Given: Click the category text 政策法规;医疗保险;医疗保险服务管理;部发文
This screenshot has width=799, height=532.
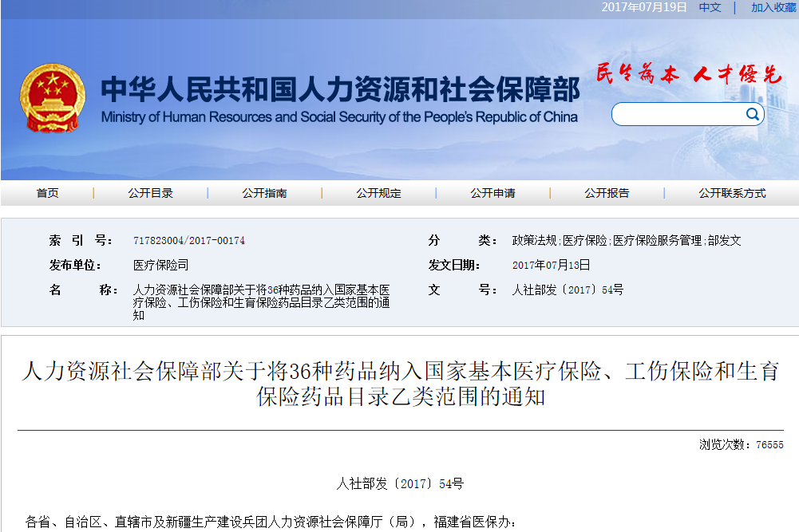Looking at the screenshot, I should tap(627, 240).
